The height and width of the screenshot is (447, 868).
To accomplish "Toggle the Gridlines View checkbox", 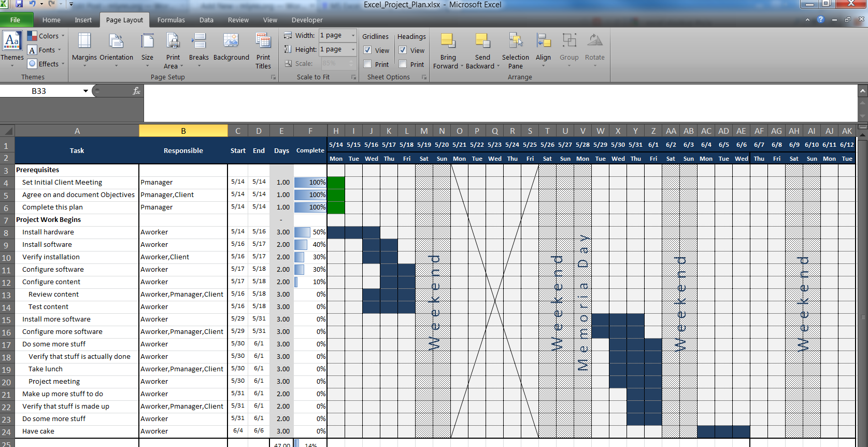I will (x=367, y=50).
